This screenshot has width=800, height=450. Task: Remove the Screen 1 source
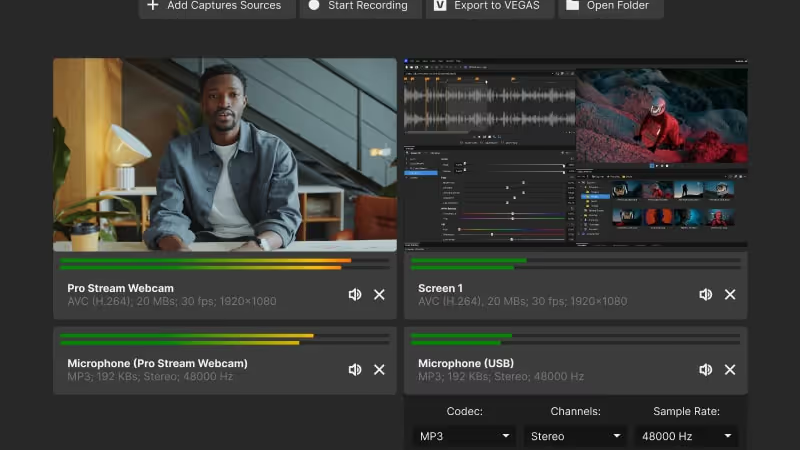730,294
